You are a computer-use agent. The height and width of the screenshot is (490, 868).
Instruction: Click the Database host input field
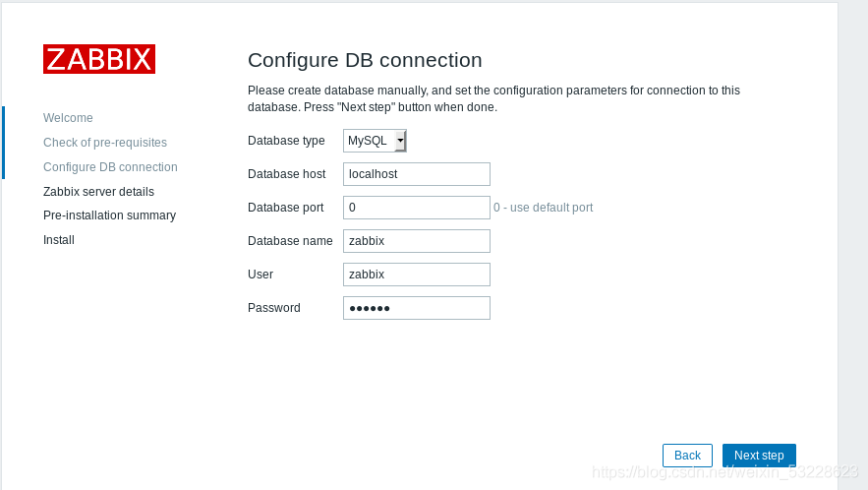tap(416, 174)
